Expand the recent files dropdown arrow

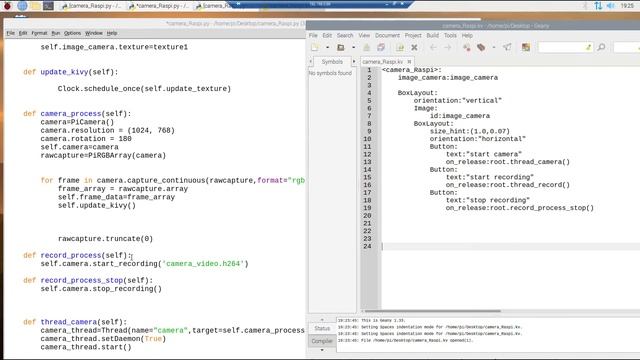[x=353, y=48]
